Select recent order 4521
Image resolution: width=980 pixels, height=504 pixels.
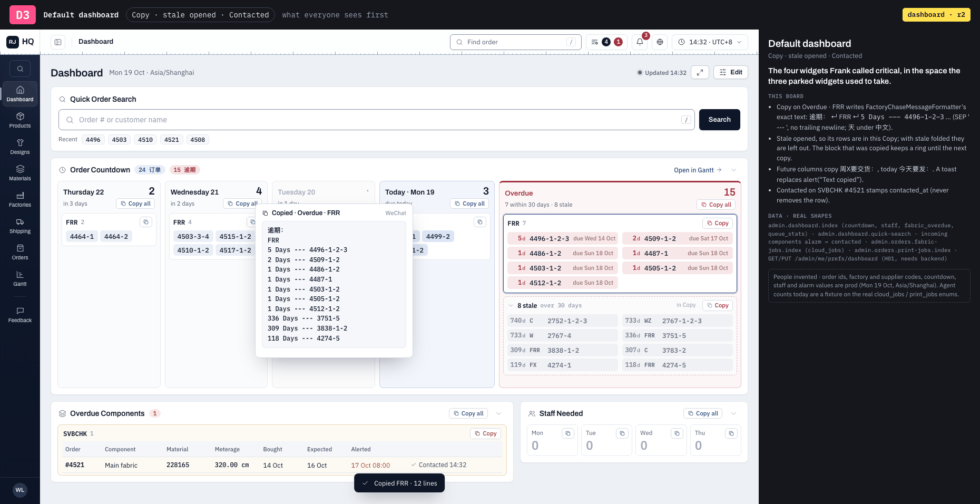[171, 140]
